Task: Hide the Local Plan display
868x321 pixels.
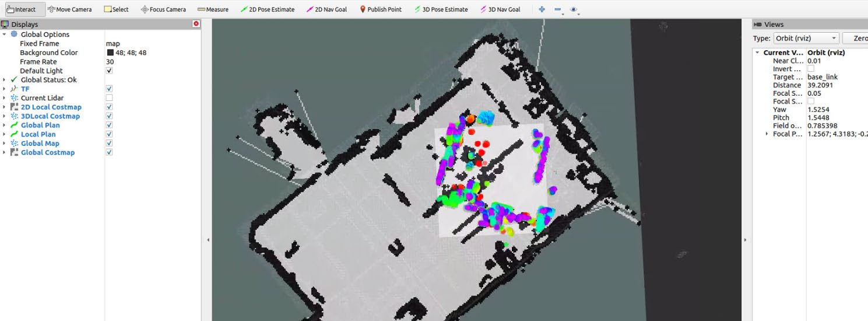Action: click(109, 134)
